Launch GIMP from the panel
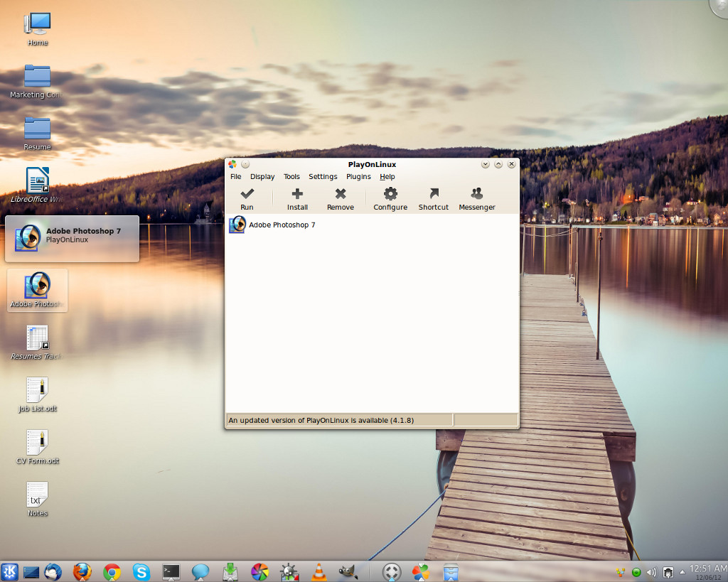The width and height of the screenshot is (728, 582). click(x=348, y=572)
